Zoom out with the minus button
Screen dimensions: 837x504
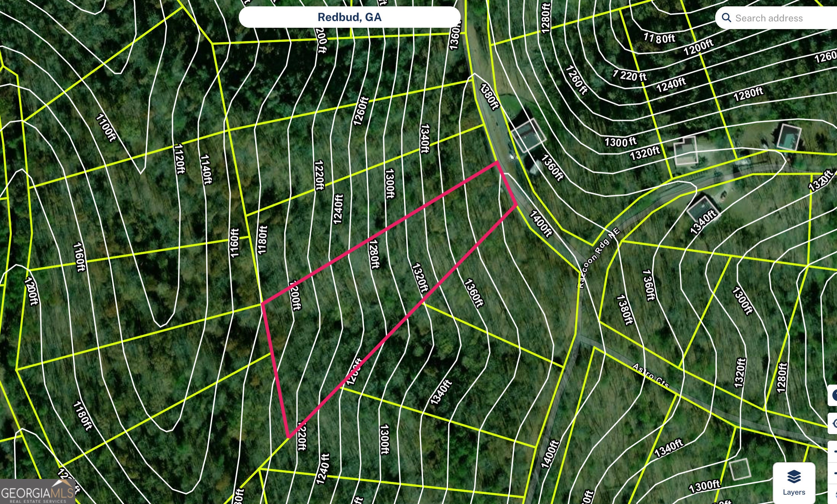pos(834,473)
